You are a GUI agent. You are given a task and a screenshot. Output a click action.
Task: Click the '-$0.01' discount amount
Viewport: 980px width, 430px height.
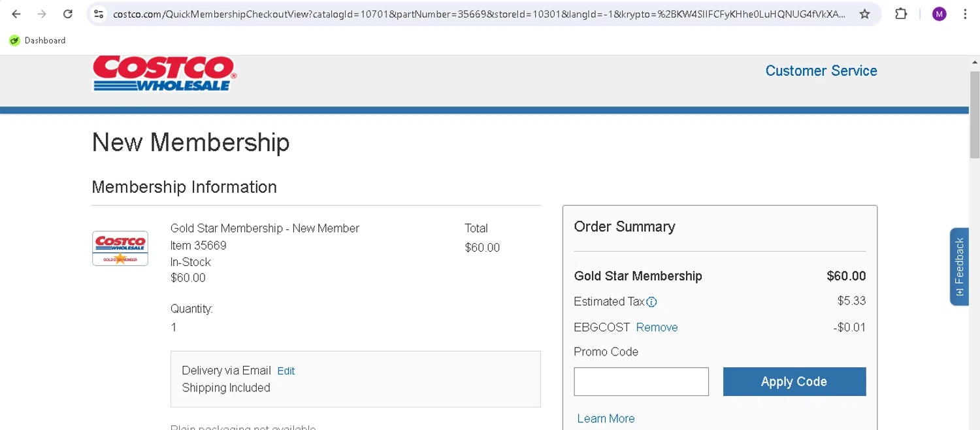pos(849,327)
